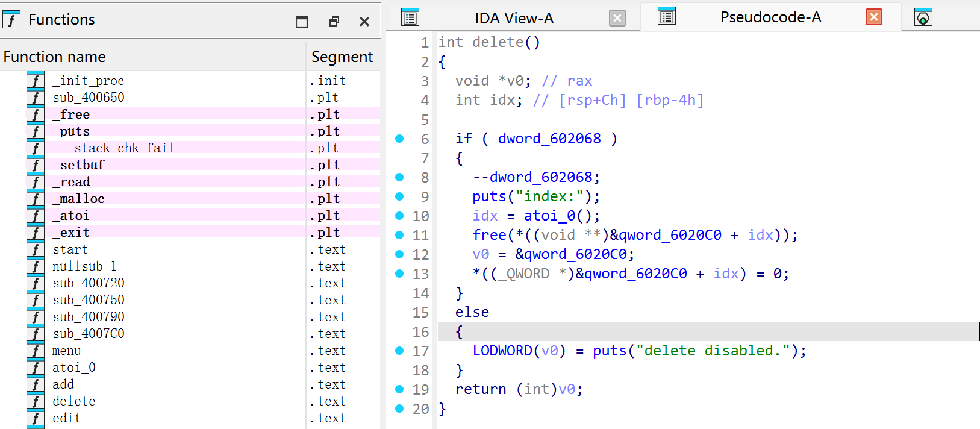Select the sub_400790 function entry
980x429 pixels.
[x=190, y=317]
